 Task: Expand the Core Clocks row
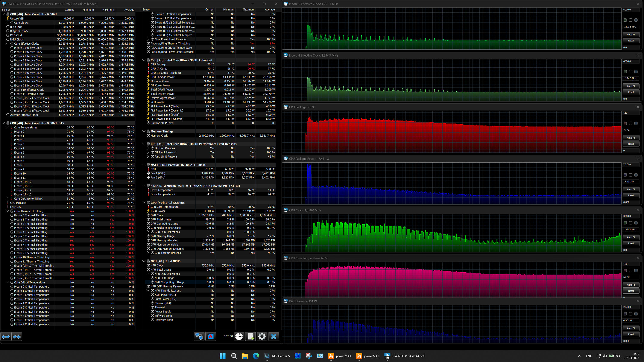[x=7, y=23]
